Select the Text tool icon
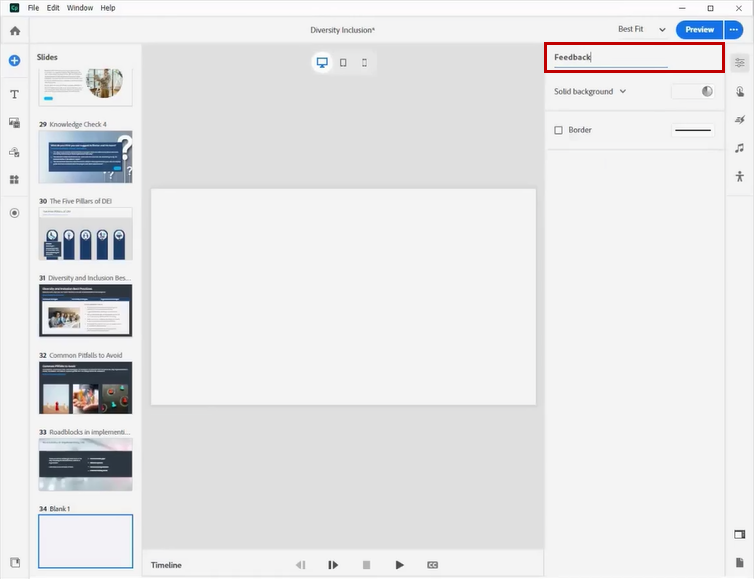This screenshot has width=754, height=579. coord(14,94)
